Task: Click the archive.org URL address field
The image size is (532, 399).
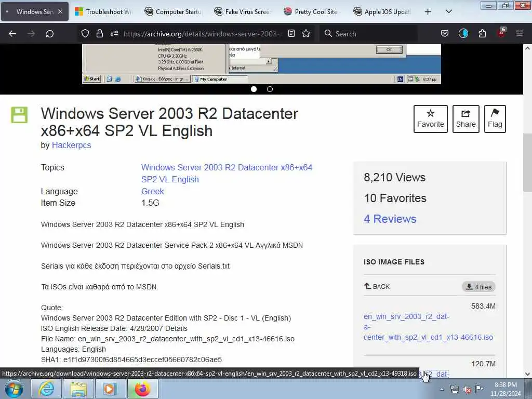Action: click(203, 34)
